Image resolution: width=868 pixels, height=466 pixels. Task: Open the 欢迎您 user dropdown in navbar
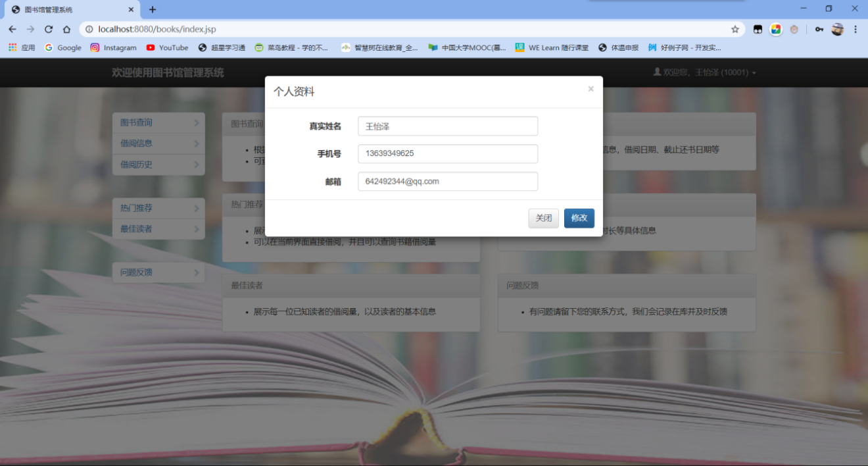[x=704, y=72]
